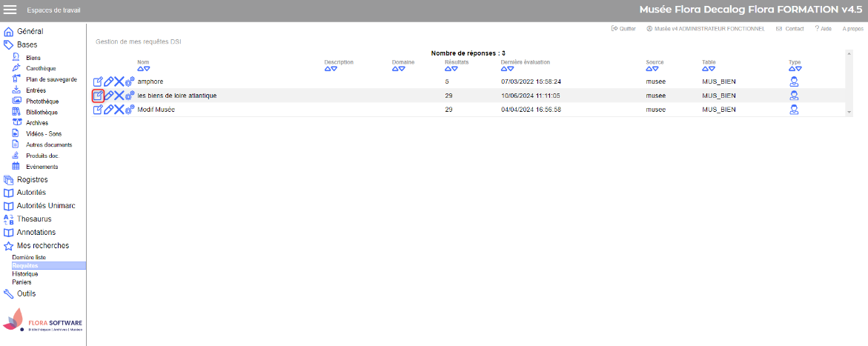This screenshot has height=346, width=868.
Task: Open the hamburger menu at top left
Action: click(x=10, y=10)
